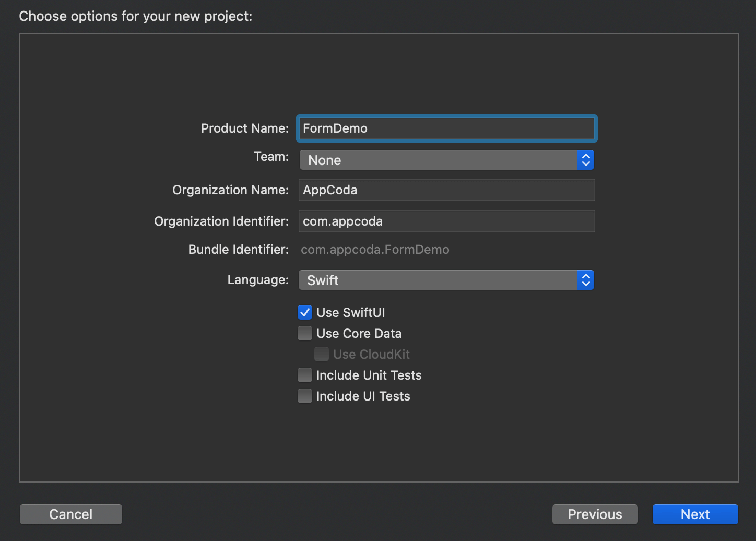Viewport: 756px width, 541px height.
Task: Check the Include UI Tests box
Action: [x=304, y=396]
